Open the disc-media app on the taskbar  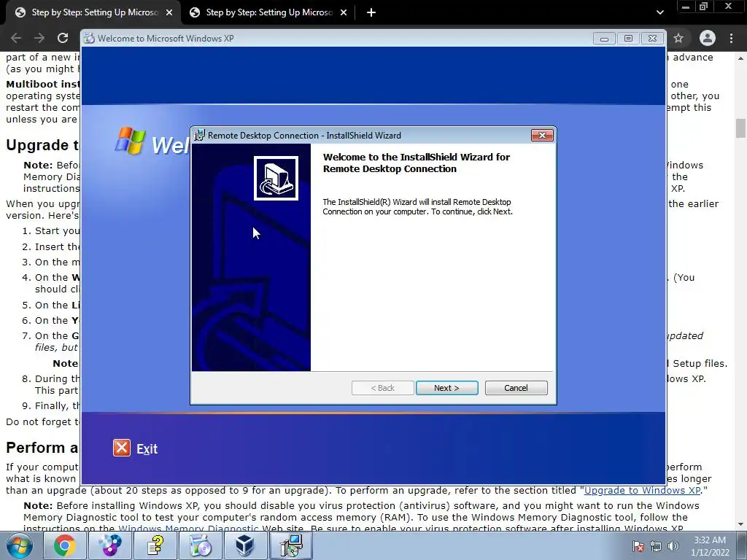click(110, 545)
